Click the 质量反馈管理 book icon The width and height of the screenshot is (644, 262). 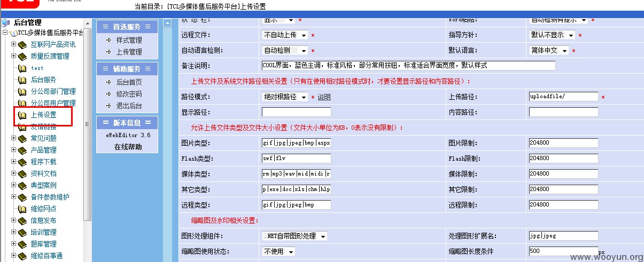click(x=22, y=56)
